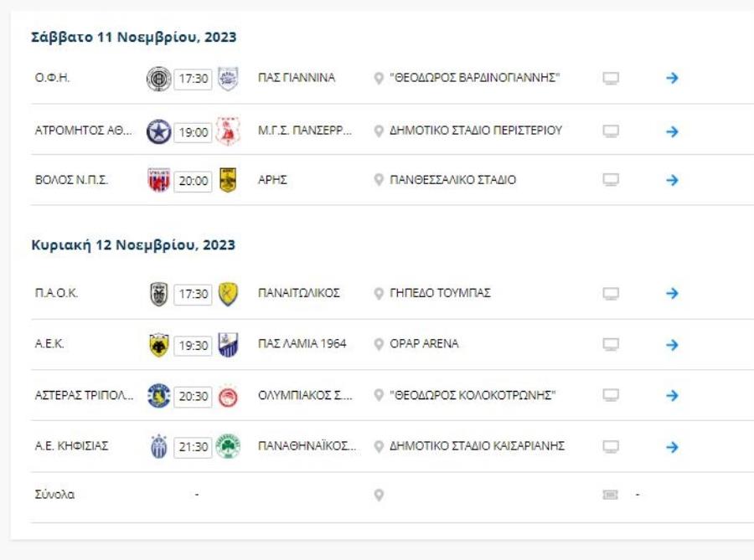Click the Panathinaikos green clover crest

(228, 446)
